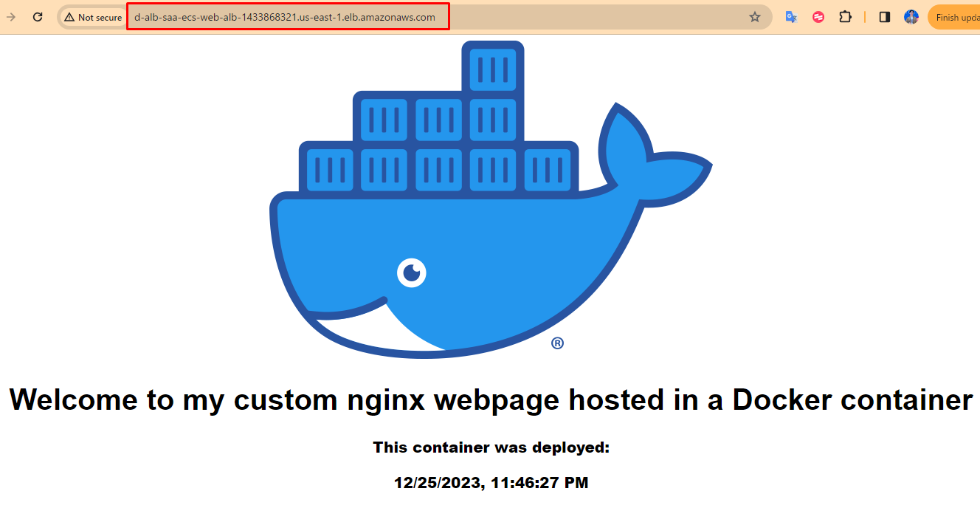Click the 12/25/2023, 11:46:27 PM timestamp
This screenshot has height=525, width=980.
click(491, 484)
